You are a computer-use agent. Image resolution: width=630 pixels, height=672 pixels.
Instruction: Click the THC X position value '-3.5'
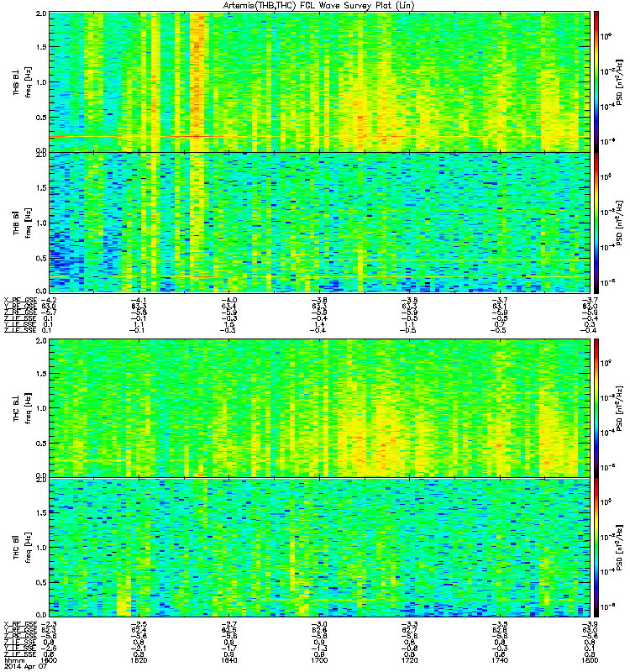500,624
